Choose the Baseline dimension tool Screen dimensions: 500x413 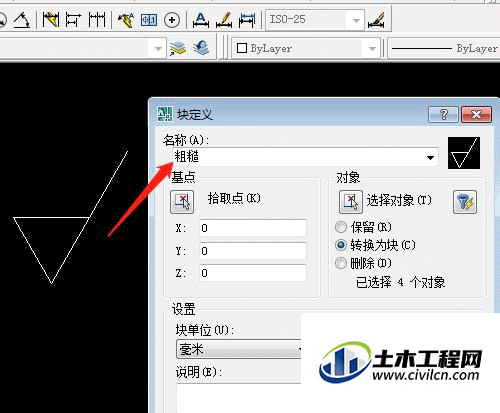(x=73, y=20)
